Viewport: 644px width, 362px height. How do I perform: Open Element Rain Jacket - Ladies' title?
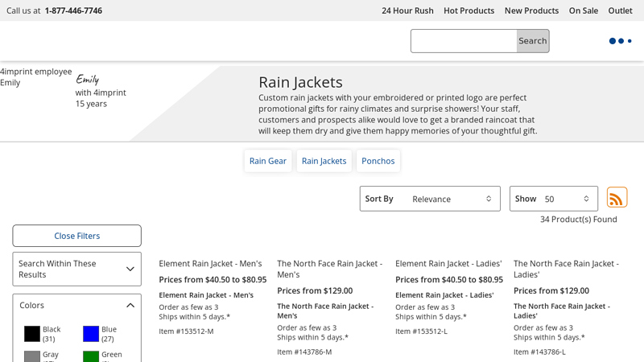click(x=448, y=264)
